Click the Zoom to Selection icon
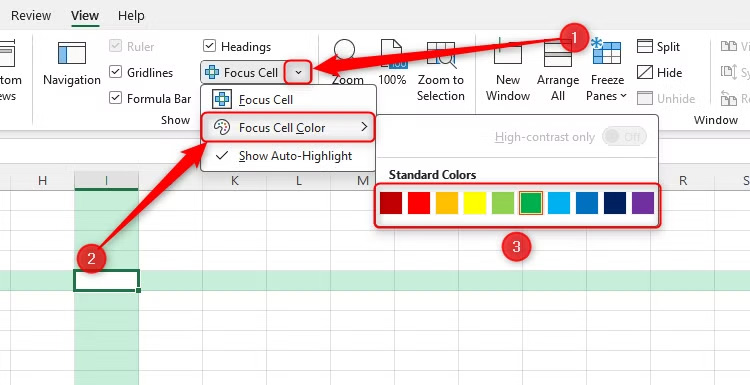 441,55
